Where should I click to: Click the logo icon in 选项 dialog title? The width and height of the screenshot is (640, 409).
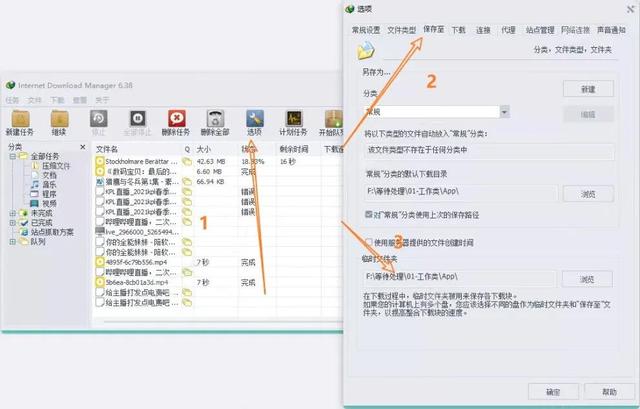point(349,9)
